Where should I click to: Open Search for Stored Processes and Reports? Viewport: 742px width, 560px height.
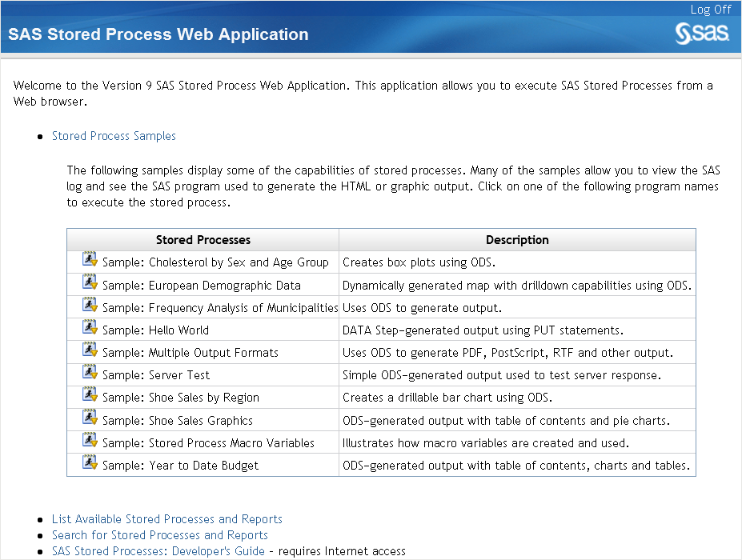coord(159,535)
